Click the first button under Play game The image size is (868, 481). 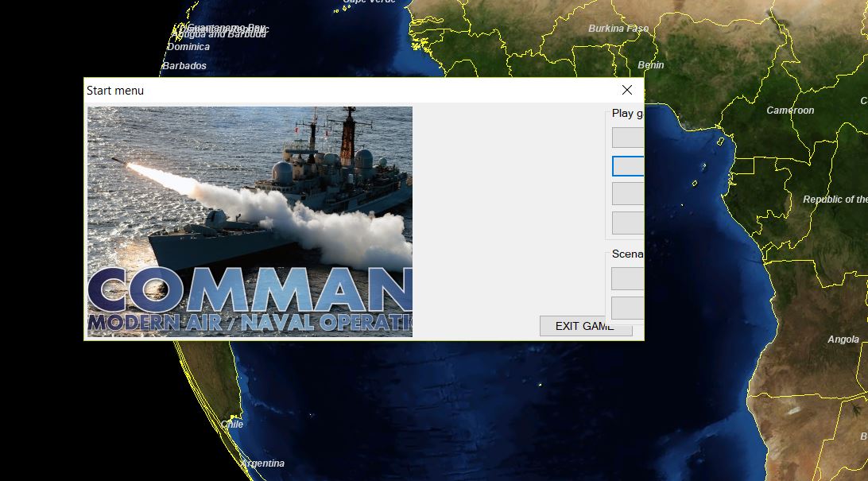point(628,137)
